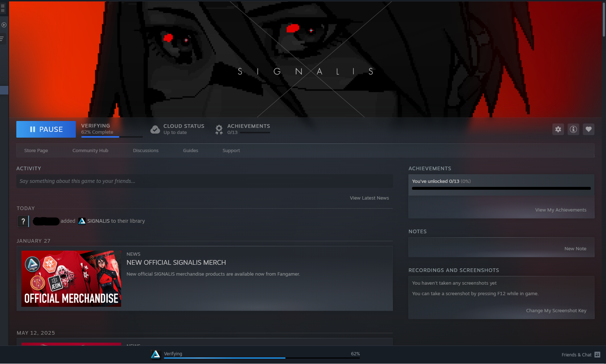Click the SIGNALIS triangle icon in the activity entry
This screenshot has height=364, width=606.
82,221
